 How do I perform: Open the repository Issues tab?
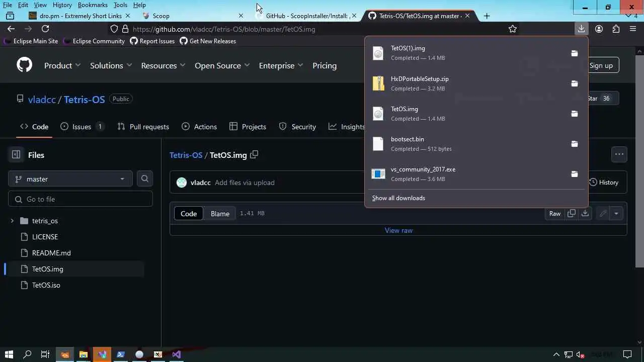[x=82, y=127]
